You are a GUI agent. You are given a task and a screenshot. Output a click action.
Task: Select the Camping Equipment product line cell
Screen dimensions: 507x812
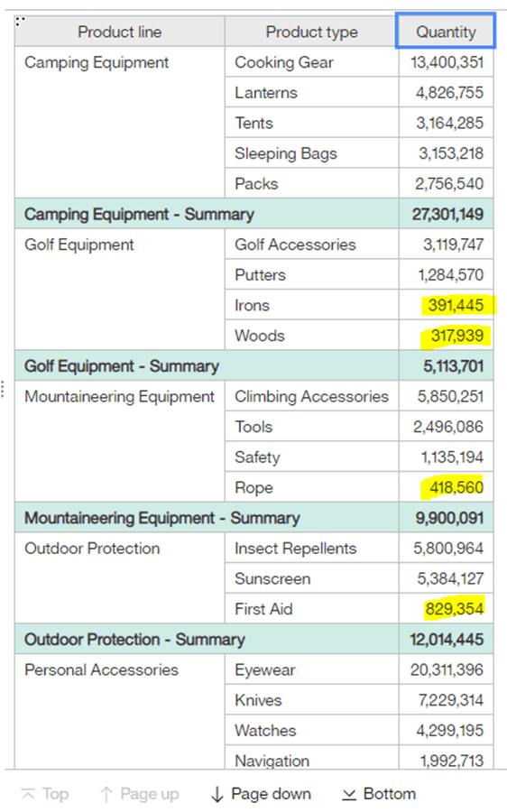pyautogui.click(x=120, y=122)
